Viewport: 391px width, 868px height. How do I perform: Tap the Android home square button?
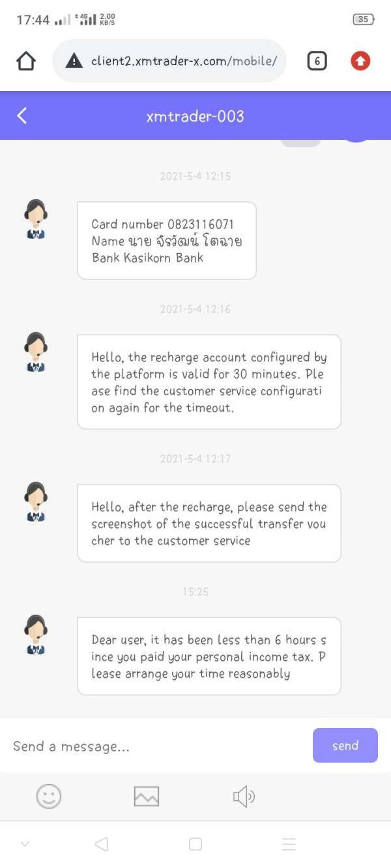(x=195, y=844)
